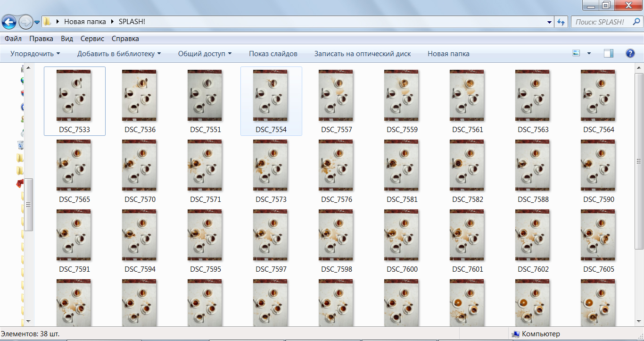Select the Новая папка breadcrumb
This screenshot has width=644, height=341.
pos(85,22)
